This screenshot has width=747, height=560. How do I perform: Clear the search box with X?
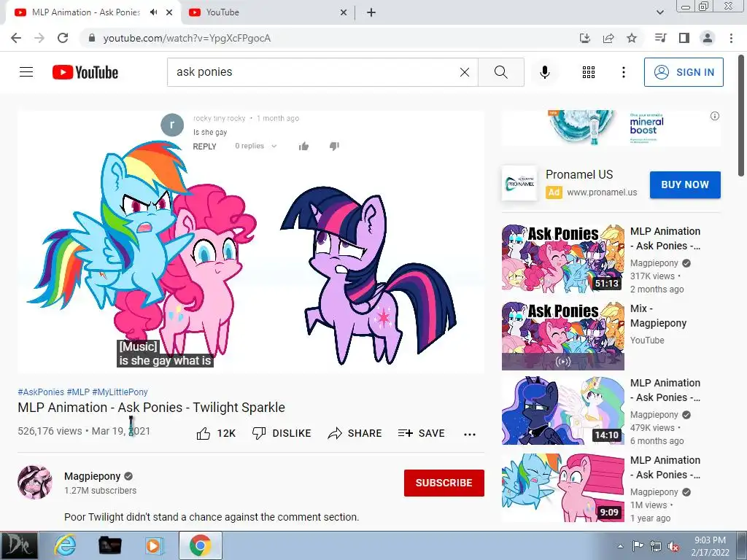pos(465,72)
